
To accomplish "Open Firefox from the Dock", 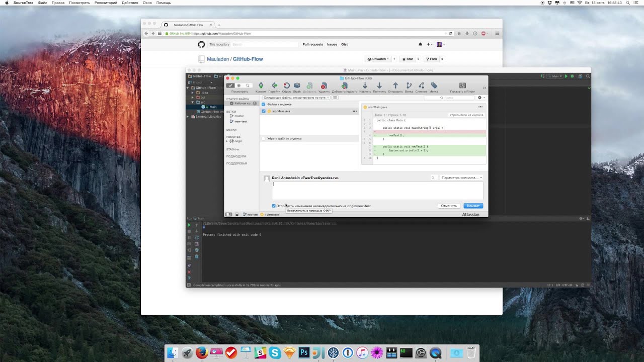I will [x=202, y=353].
